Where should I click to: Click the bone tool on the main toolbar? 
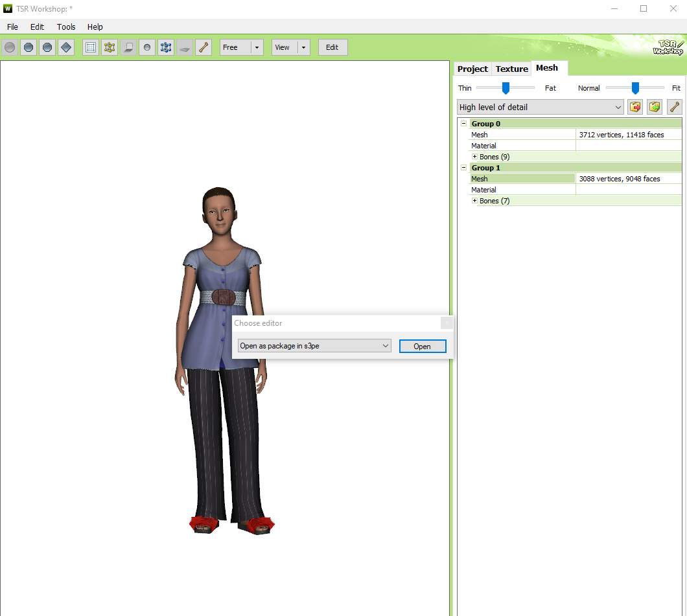pos(203,47)
